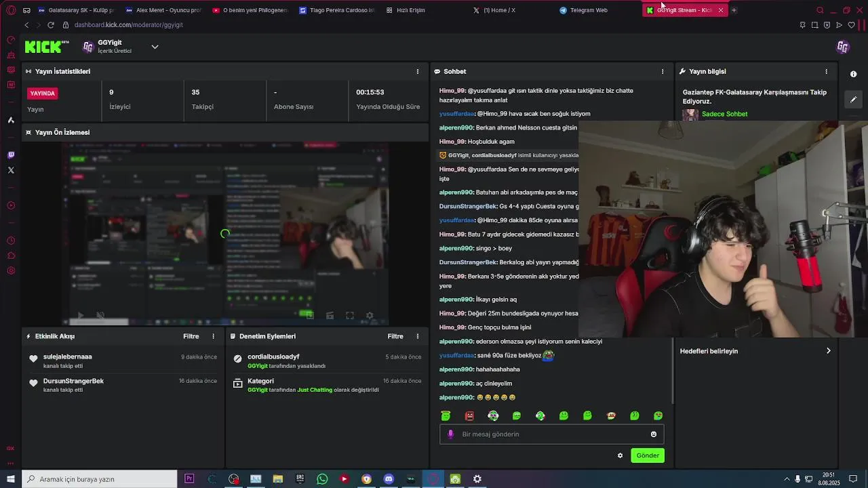Edit stream info with the pencil icon
Screen dimensions: 868x488
point(853,99)
